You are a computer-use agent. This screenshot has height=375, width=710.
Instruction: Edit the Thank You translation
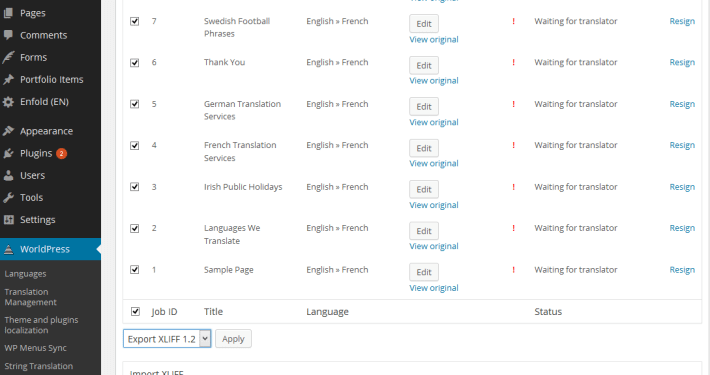pyautogui.click(x=424, y=66)
